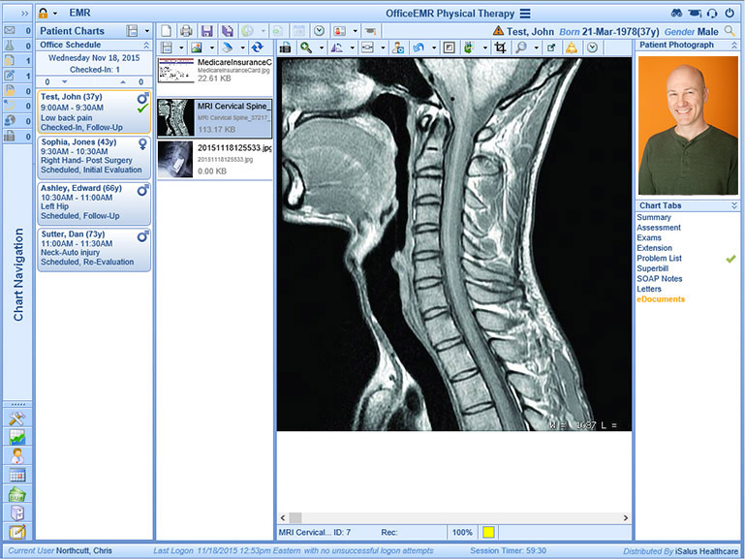Click the undo rotate arrow icon
The height and width of the screenshot is (560, 745).
419,47
